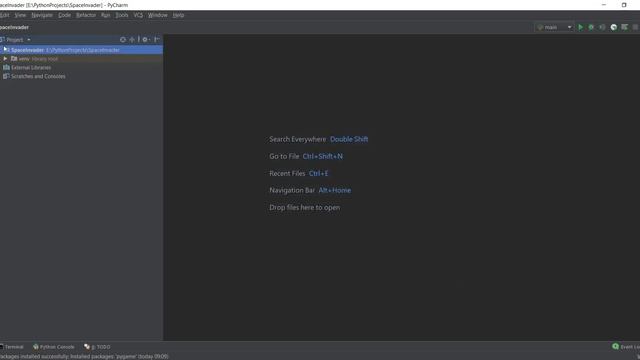640x360 pixels.
Task: Expand the SpaceInvader project root
Action: pyautogui.click(x=5, y=50)
